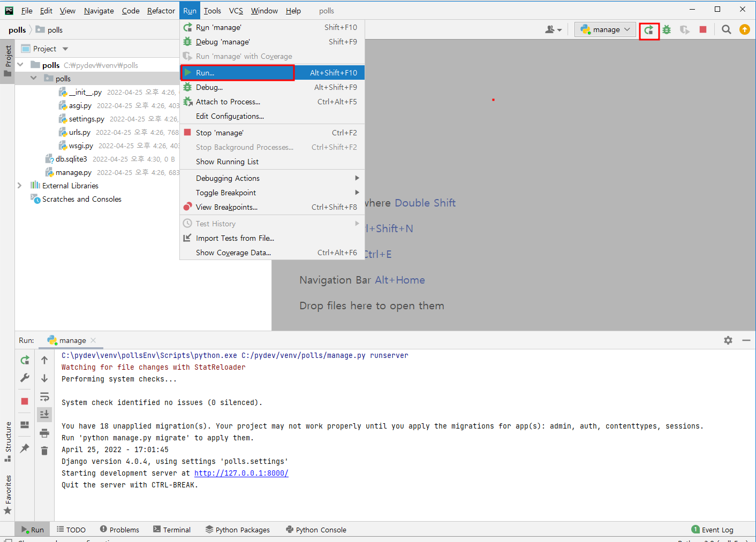The image size is (756, 542).
Task: Open the Python Packages tool window
Action: click(238, 530)
